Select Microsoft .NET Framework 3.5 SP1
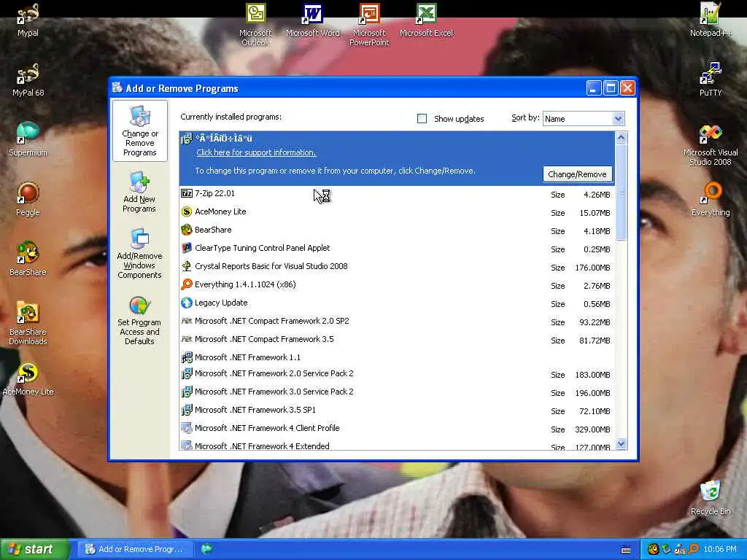 [397, 410]
